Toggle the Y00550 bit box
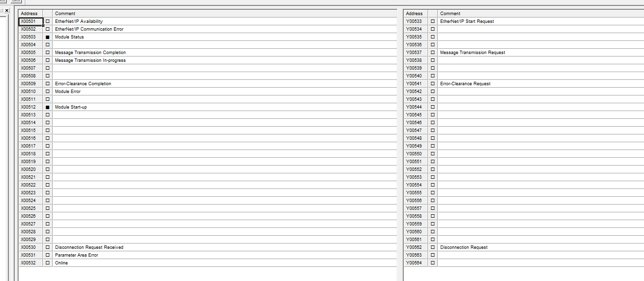The image size is (644, 281). pos(433,154)
